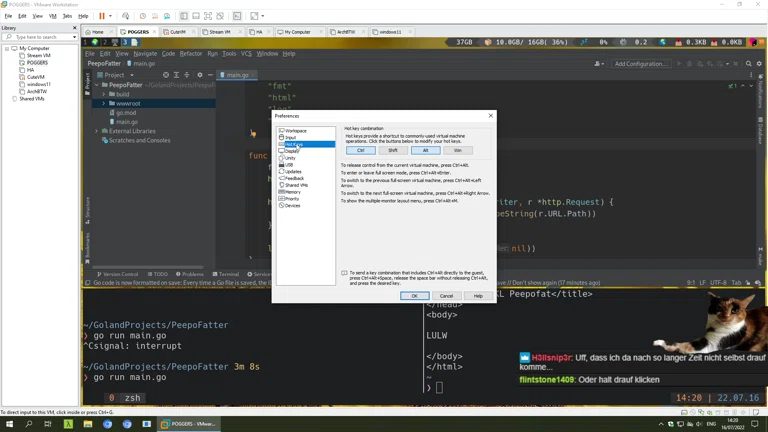The image size is (768, 432).
Task: Toggle the Win hot key button
Action: tap(457, 150)
